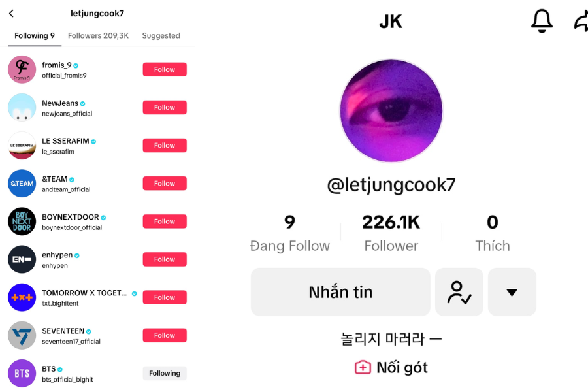Go back using the left chevron arrow

11,14
